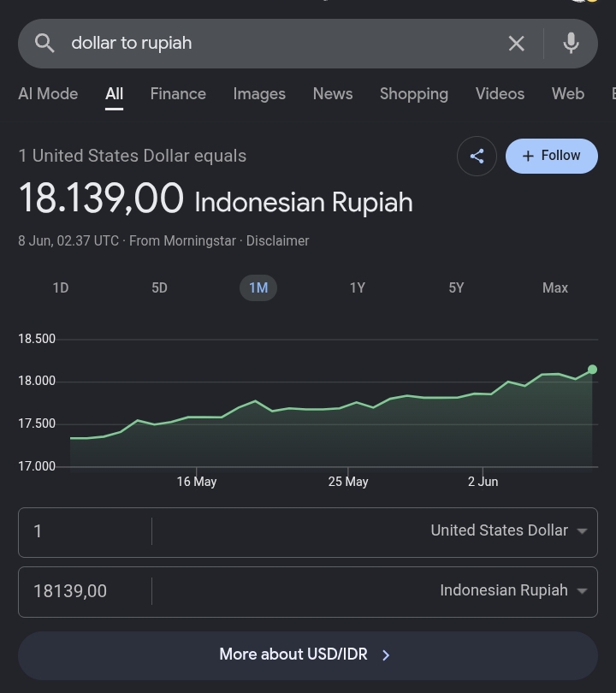This screenshot has width=616, height=693.
Task: Click the magnifying glass search icon
Action: [44, 44]
